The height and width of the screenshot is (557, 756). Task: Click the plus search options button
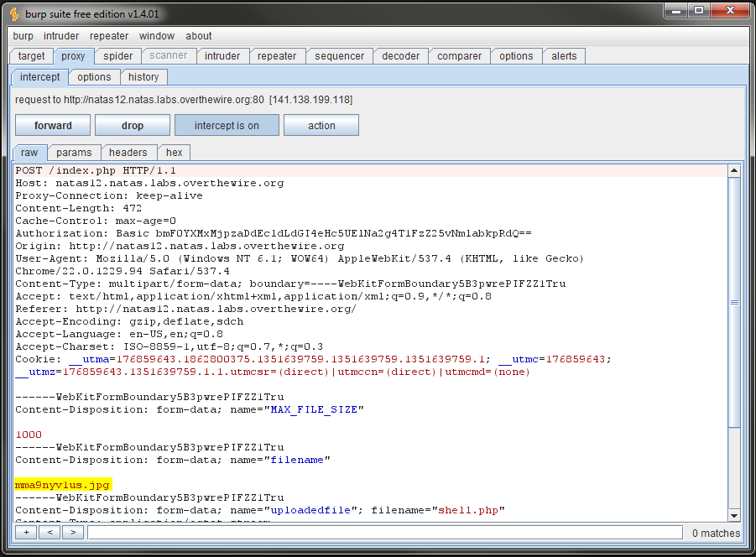(x=27, y=533)
